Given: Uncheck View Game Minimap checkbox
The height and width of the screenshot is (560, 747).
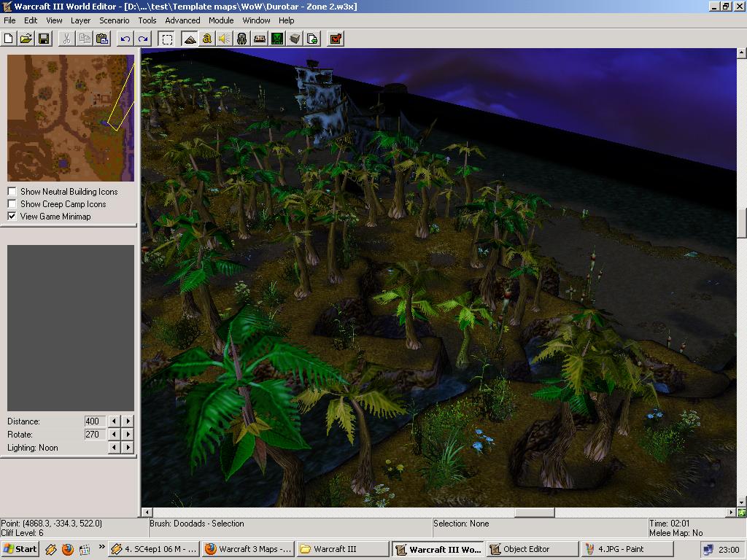Looking at the screenshot, I should tap(12, 216).
